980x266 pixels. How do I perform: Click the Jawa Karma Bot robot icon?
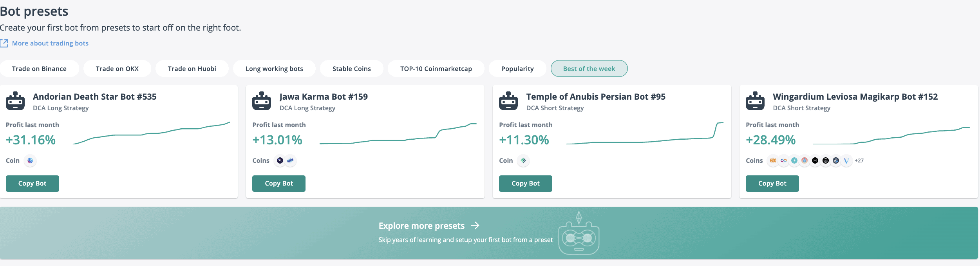click(x=262, y=101)
